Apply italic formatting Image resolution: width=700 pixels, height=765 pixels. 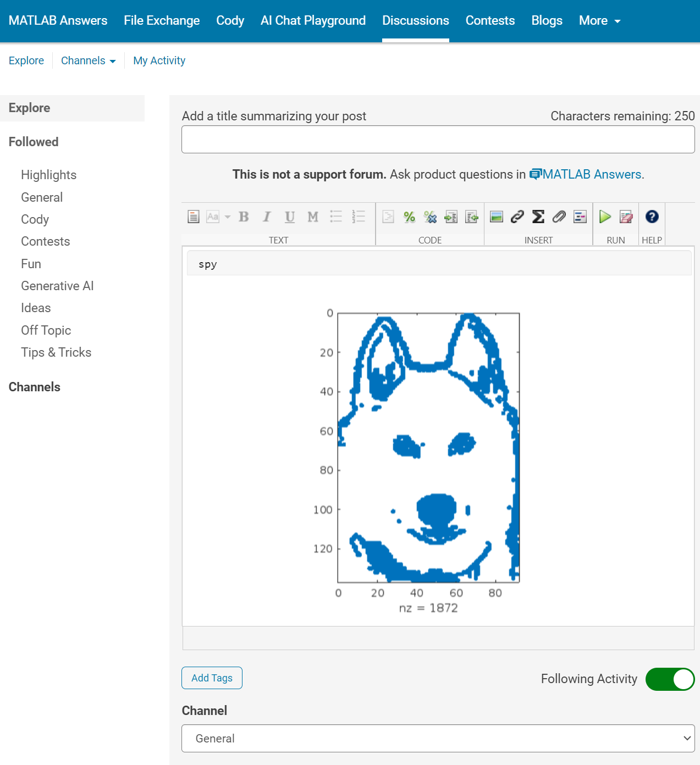(x=267, y=217)
